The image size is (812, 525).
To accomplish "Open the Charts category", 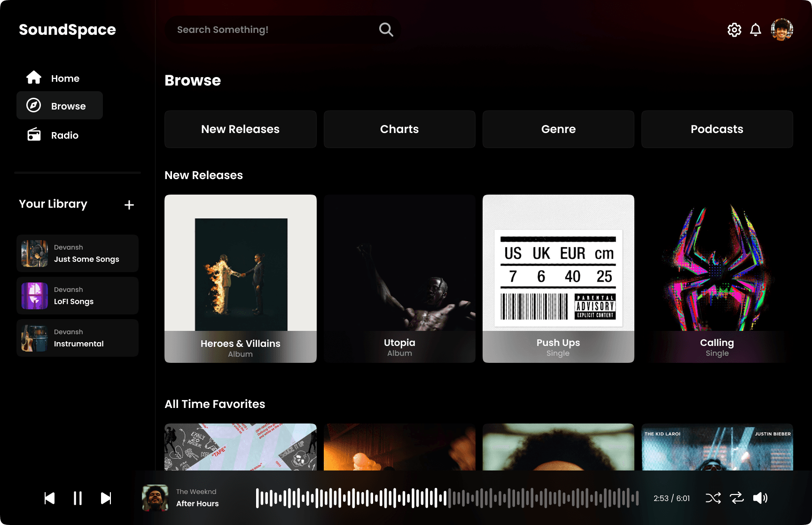I will (x=399, y=129).
